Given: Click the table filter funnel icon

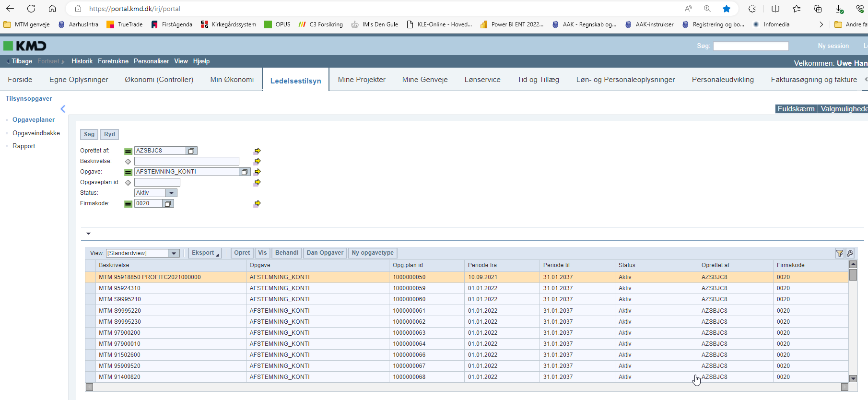Looking at the screenshot, I should coord(840,253).
